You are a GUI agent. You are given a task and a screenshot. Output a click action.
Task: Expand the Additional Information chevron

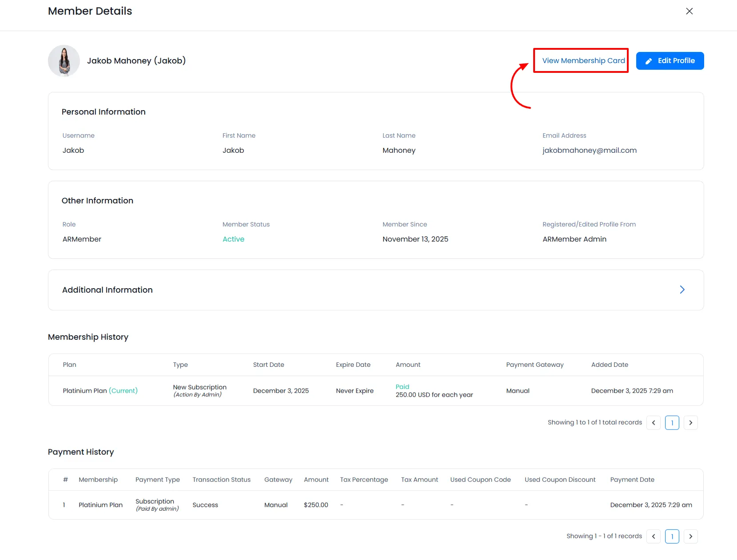click(x=682, y=290)
